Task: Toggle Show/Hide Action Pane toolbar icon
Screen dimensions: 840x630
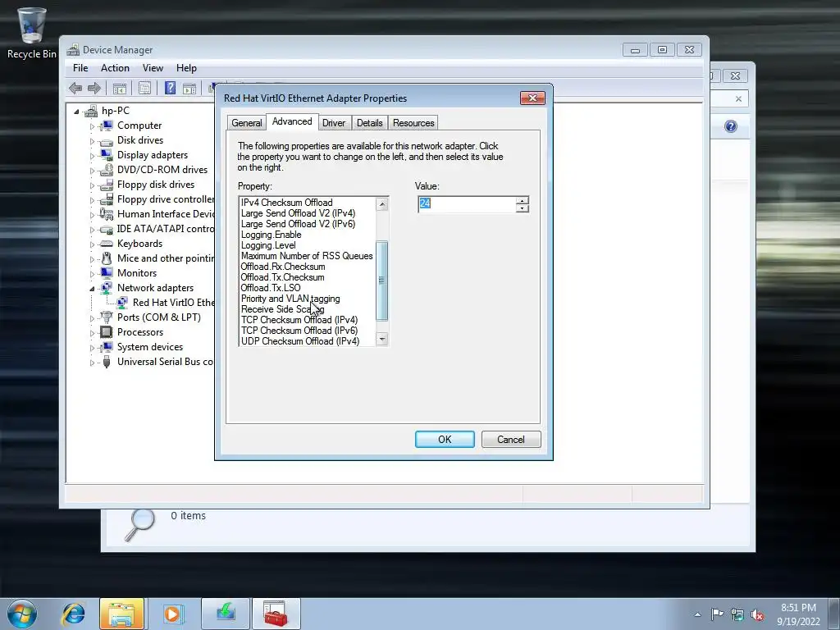Action: pos(189,89)
